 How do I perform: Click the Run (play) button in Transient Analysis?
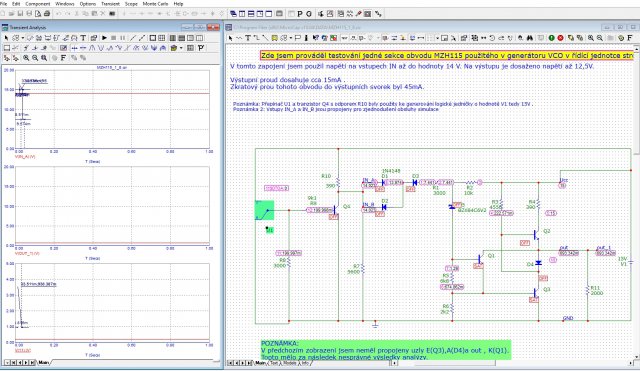(x=104, y=38)
